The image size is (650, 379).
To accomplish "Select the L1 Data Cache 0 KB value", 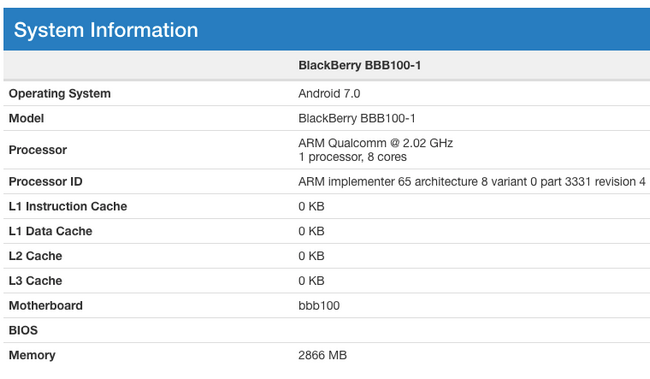I will [311, 231].
